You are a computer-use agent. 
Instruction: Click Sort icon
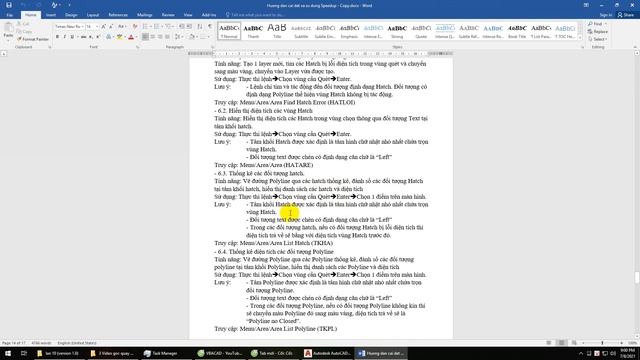click(x=200, y=27)
